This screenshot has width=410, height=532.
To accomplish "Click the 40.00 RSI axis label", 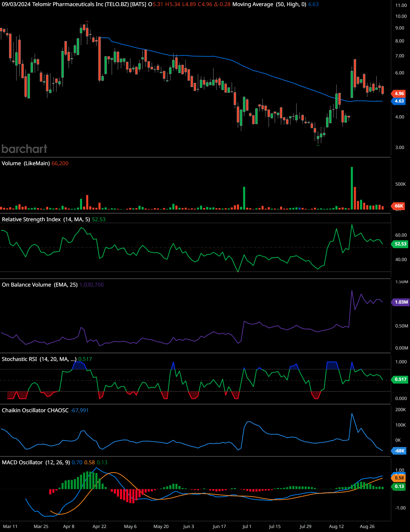I will [401, 259].
